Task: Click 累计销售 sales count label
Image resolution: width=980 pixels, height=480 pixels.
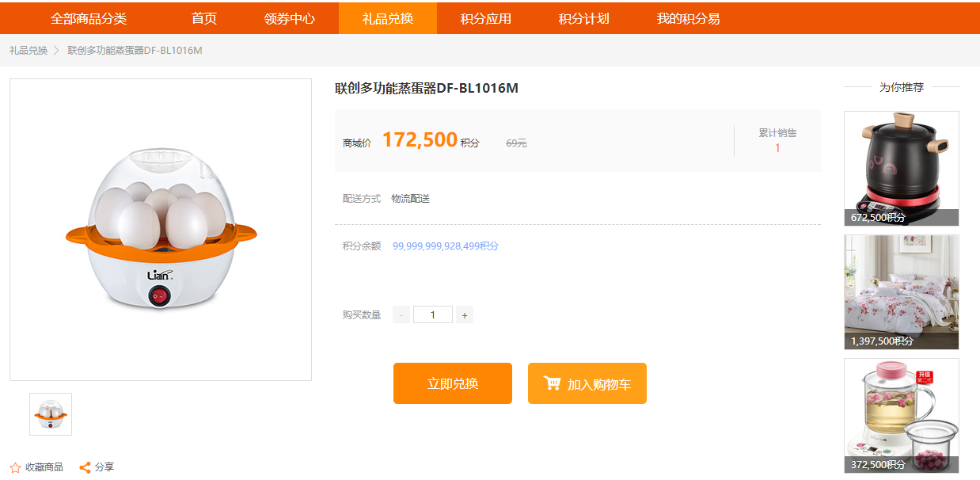Action: tap(777, 133)
